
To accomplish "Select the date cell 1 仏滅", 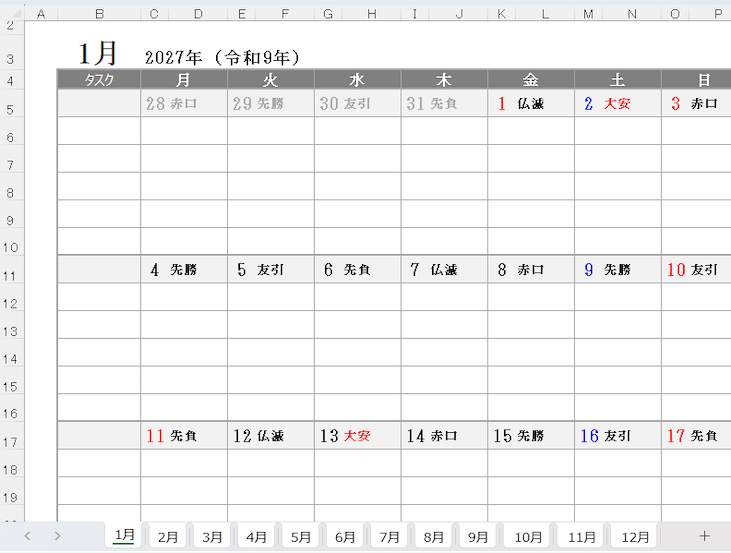I will [531, 103].
